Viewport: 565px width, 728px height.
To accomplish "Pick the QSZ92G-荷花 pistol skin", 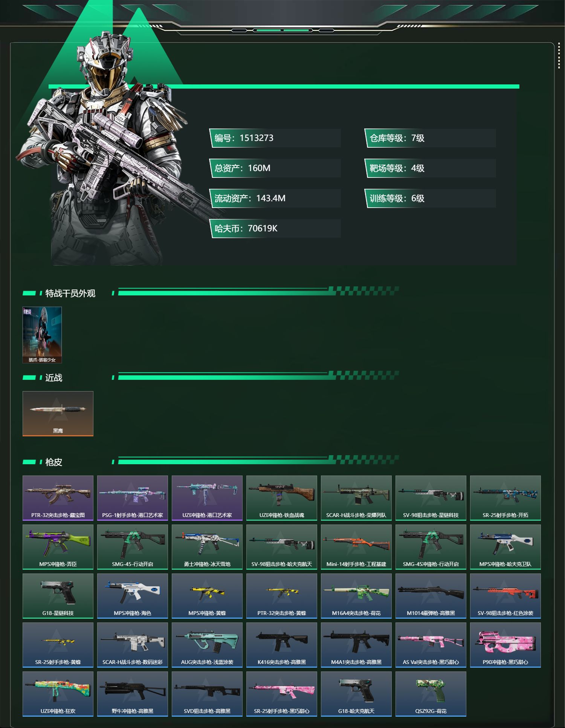I will click(431, 694).
